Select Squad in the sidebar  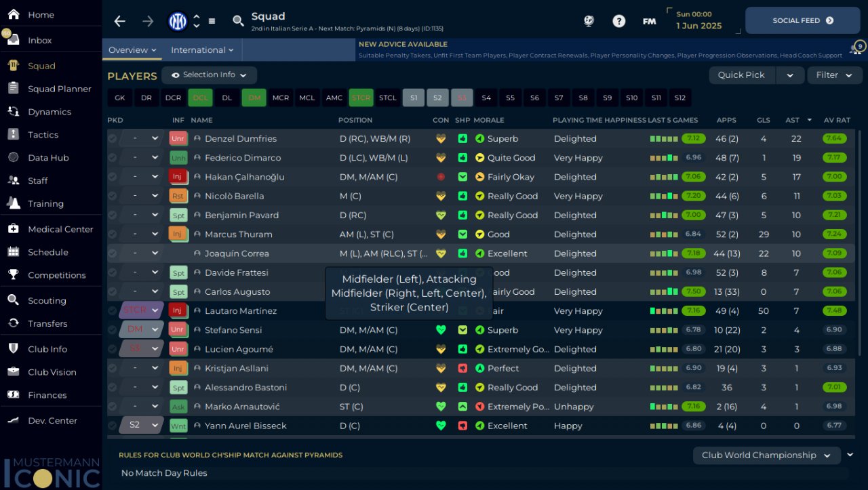(41, 66)
